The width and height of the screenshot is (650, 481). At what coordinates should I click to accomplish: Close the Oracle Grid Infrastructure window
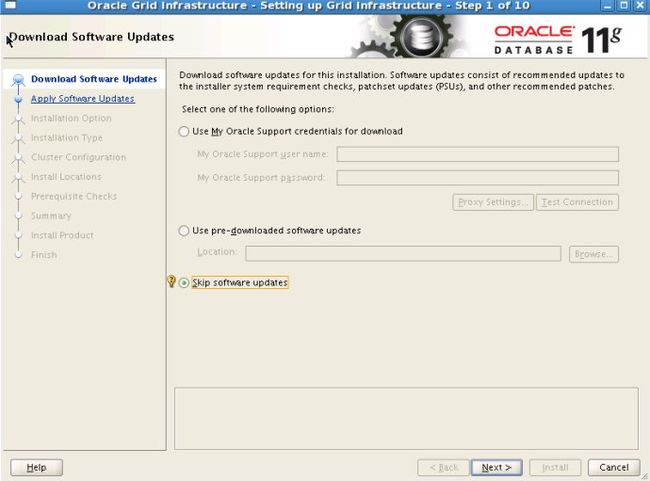click(x=640, y=6)
